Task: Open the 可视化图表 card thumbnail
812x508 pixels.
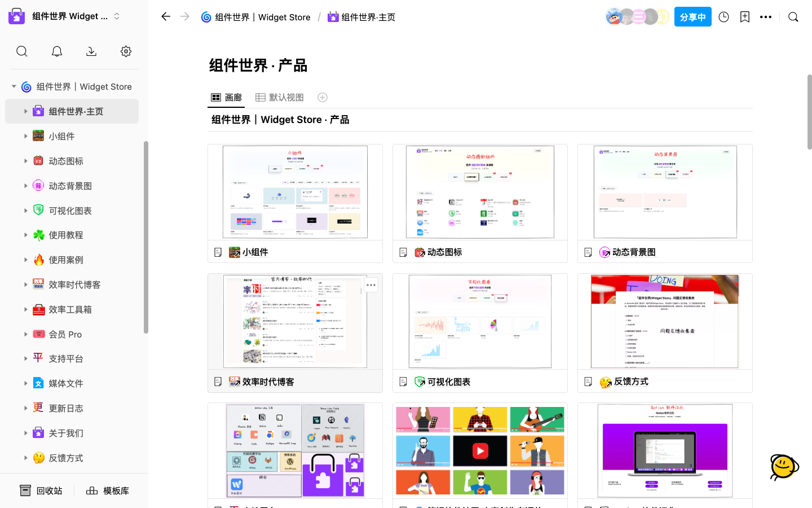Action: pos(480,321)
